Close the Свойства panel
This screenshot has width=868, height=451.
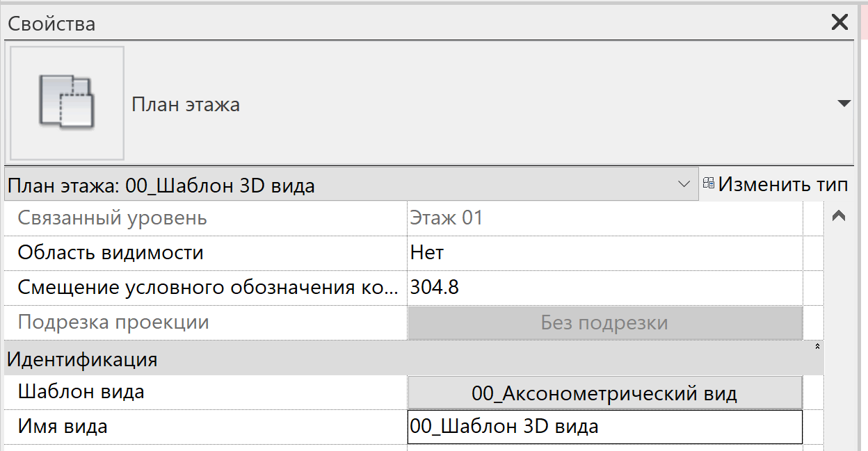tap(839, 22)
